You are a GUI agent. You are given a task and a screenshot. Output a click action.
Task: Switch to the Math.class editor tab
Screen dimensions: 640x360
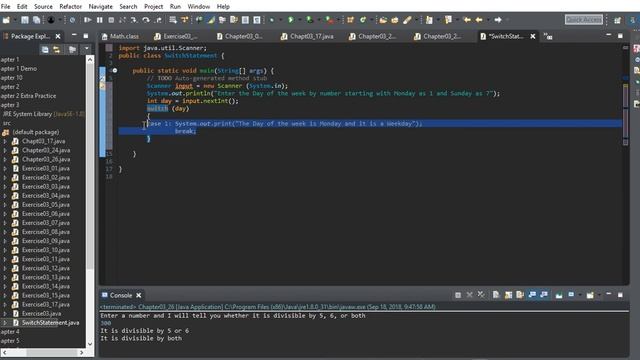pos(120,36)
